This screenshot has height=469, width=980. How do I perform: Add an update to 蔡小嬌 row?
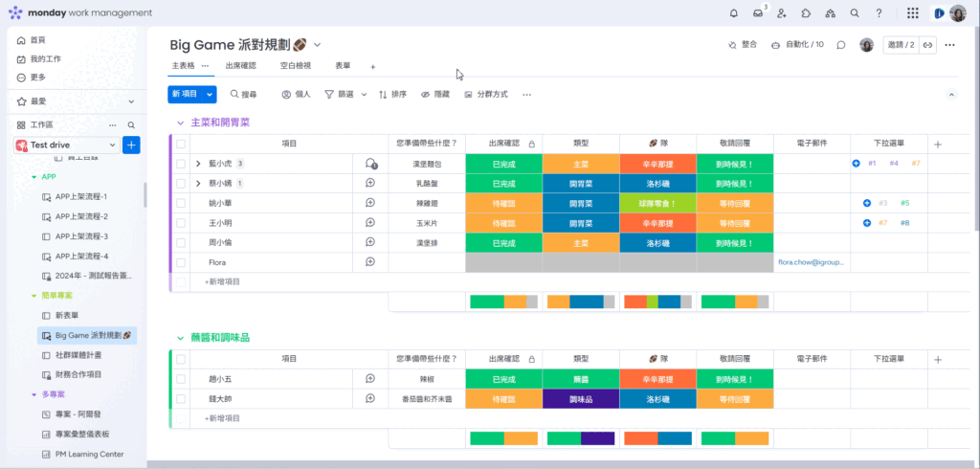(370, 183)
